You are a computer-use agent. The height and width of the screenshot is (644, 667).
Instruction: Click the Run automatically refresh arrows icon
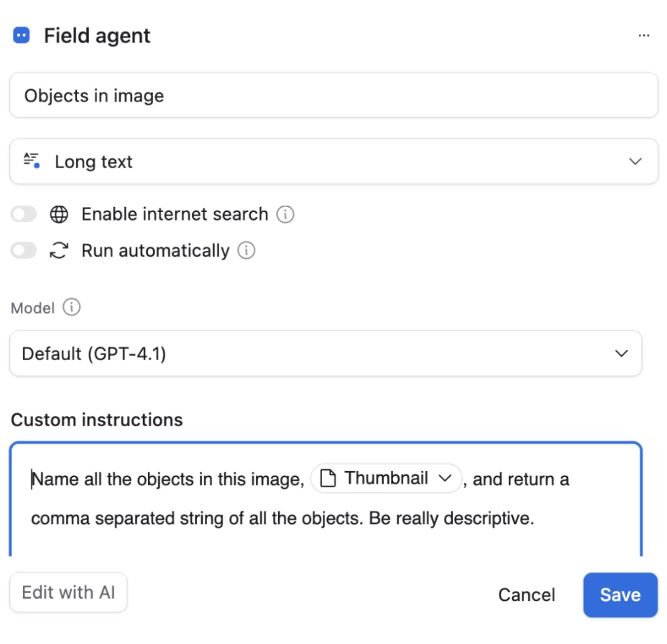coord(59,250)
